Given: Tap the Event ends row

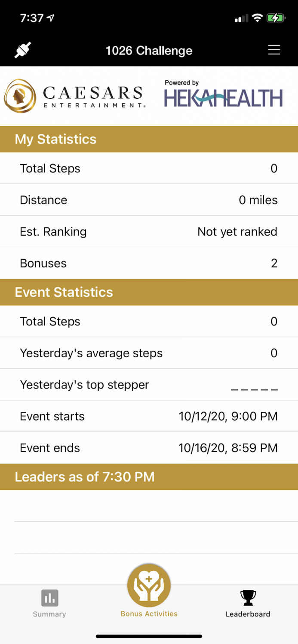Looking at the screenshot, I should pos(149,448).
